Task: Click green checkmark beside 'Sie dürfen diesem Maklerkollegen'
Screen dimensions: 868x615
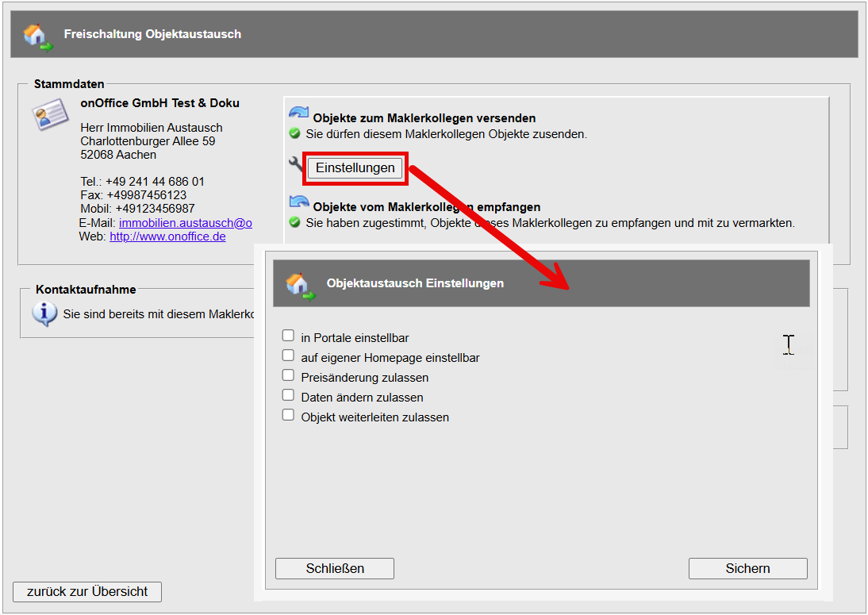Action: pos(295,134)
